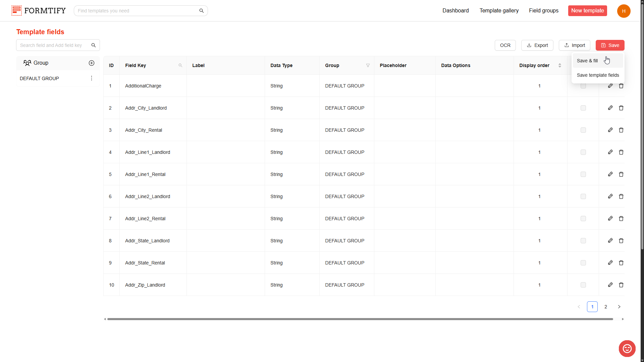644x362 pixels.
Task: Toggle checkbox for Addr_Line2_Rental row
Action: 583,219
